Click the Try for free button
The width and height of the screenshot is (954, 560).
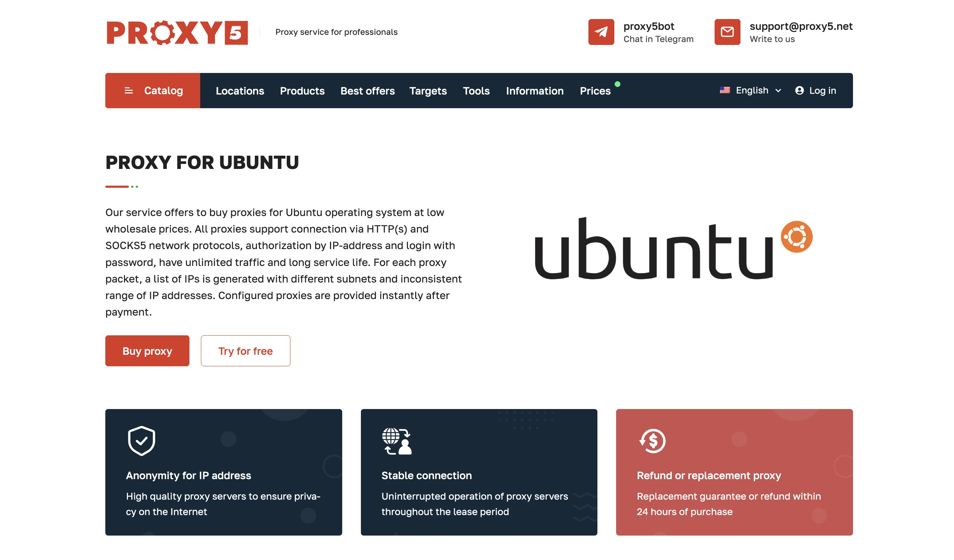pyautogui.click(x=245, y=351)
